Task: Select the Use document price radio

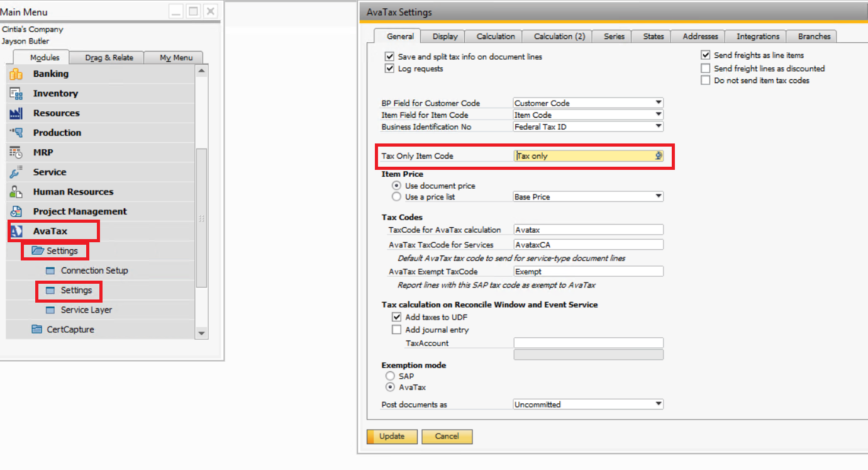Action: pos(396,186)
